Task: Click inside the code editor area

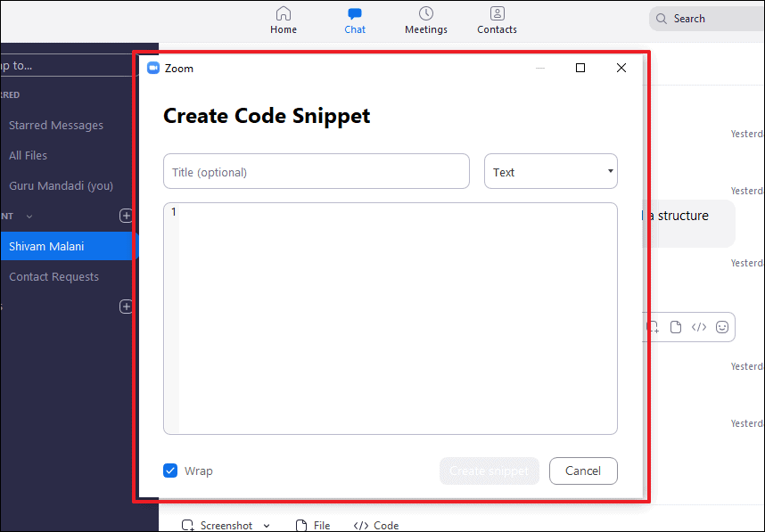Action: (x=391, y=318)
